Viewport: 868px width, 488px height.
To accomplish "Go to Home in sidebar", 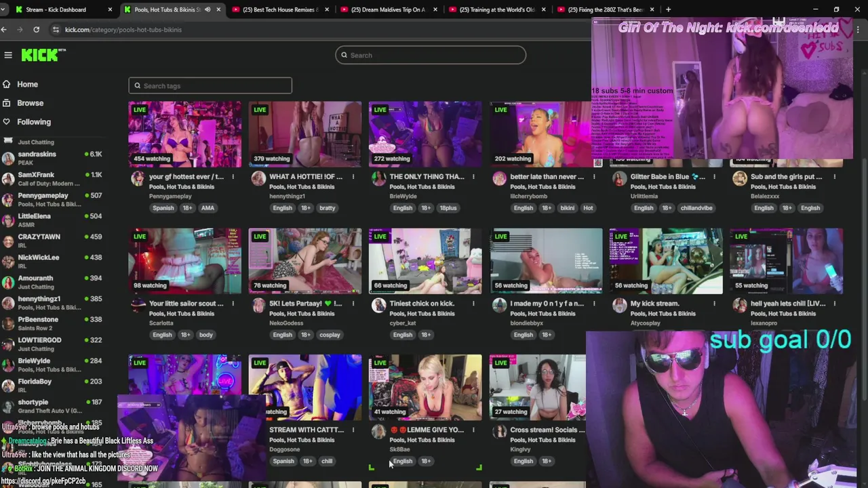I will 27,84.
